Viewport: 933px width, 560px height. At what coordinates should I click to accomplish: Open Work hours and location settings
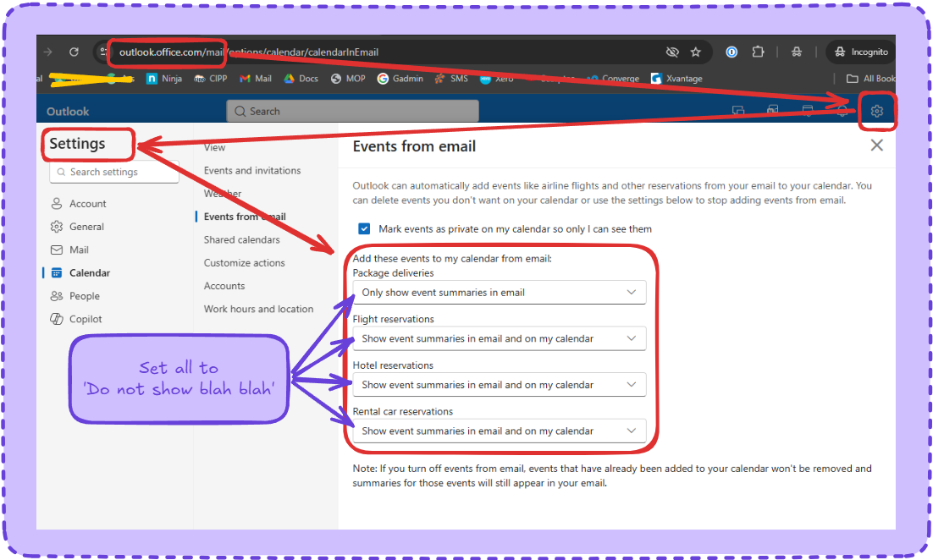coord(258,310)
